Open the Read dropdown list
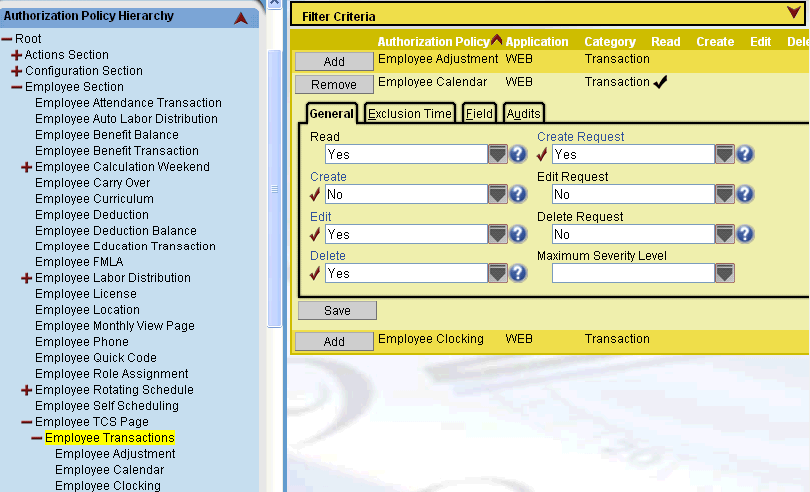Image resolution: width=810 pixels, height=492 pixels. [497, 154]
